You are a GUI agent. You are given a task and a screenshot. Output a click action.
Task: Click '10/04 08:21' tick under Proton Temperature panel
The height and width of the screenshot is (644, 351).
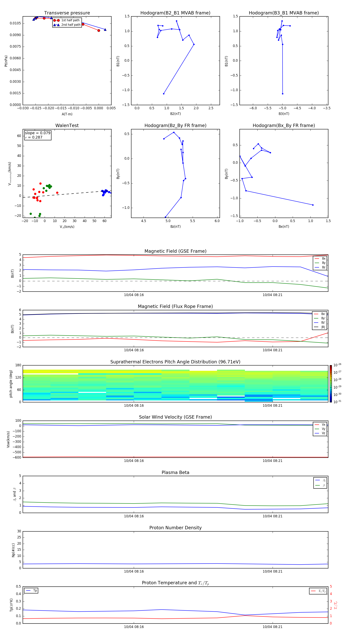click(x=273, y=627)
